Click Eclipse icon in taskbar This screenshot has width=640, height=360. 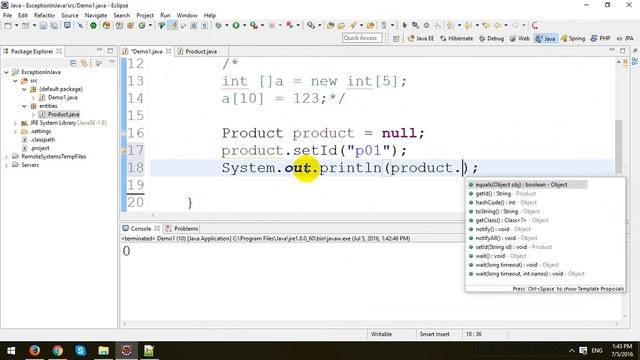(x=127, y=351)
